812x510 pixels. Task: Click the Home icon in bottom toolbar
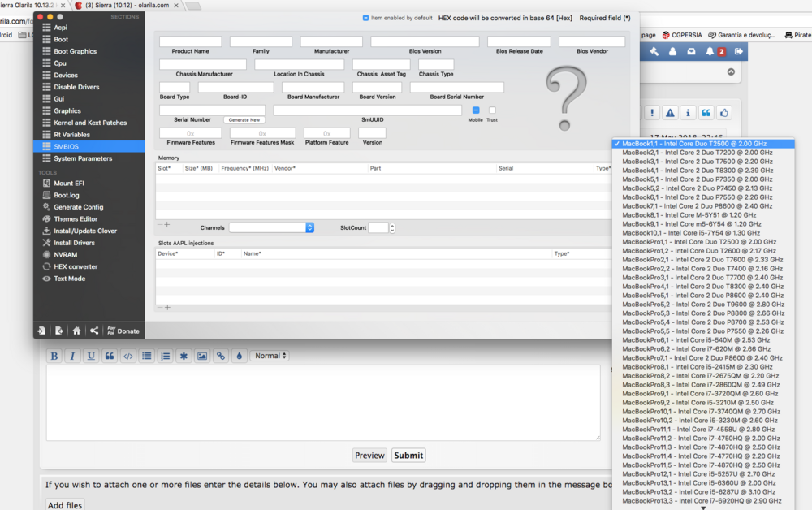76,331
